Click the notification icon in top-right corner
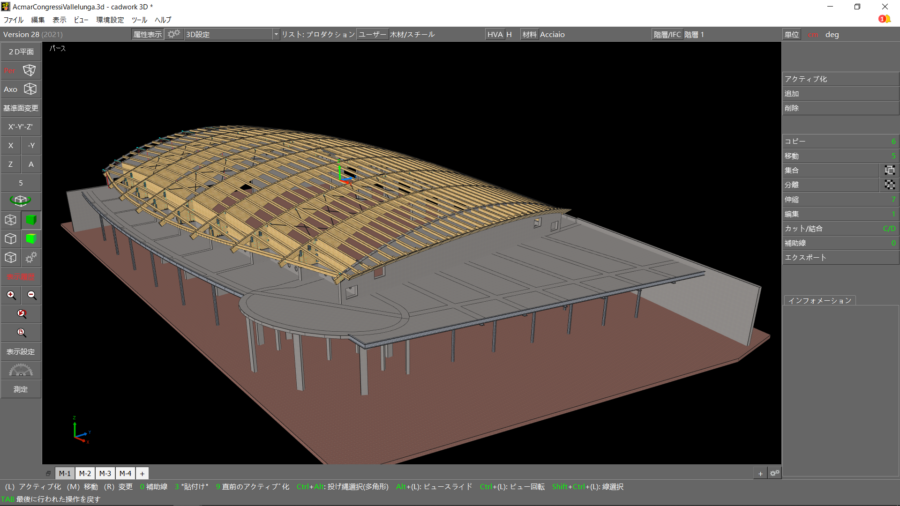Image resolution: width=900 pixels, height=506 pixels. [x=884, y=19]
